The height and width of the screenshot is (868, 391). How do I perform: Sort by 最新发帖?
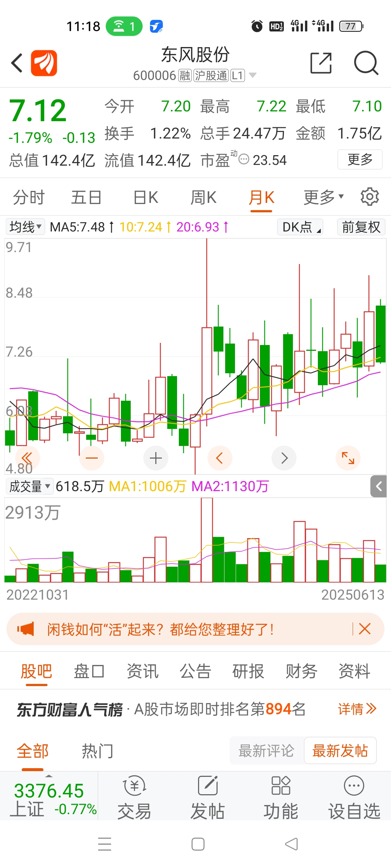tap(340, 750)
